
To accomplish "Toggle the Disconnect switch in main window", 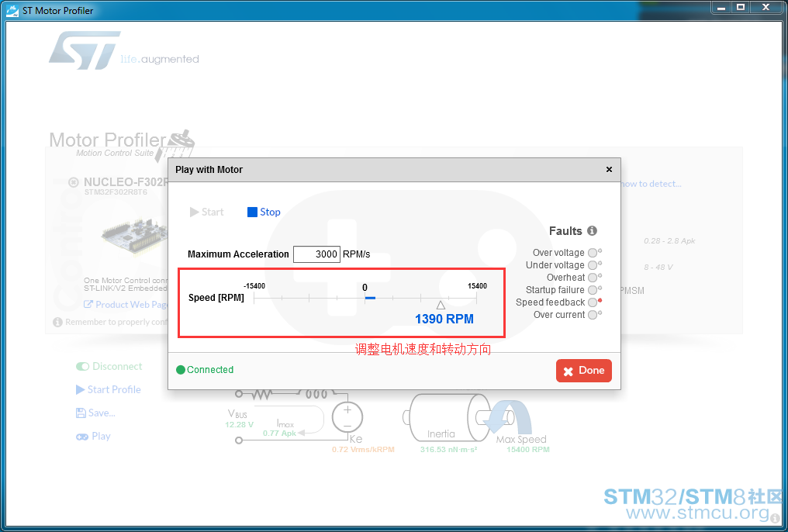I will 82,367.
